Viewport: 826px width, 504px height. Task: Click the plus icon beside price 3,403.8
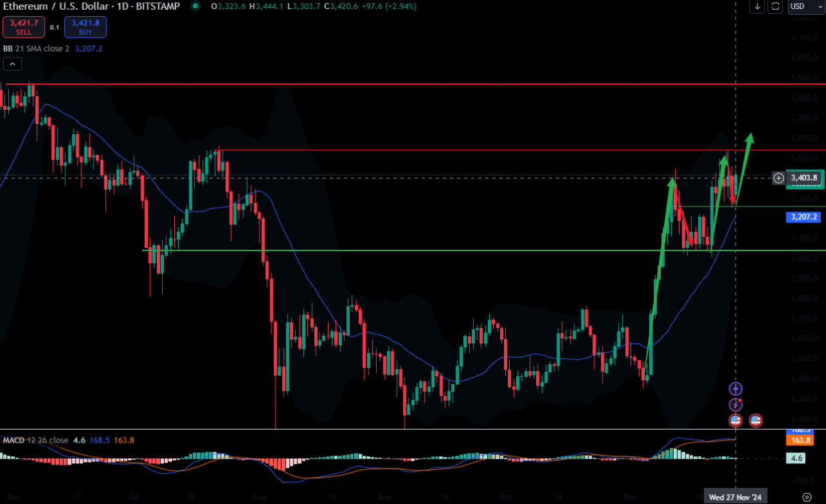[x=779, y=178]
